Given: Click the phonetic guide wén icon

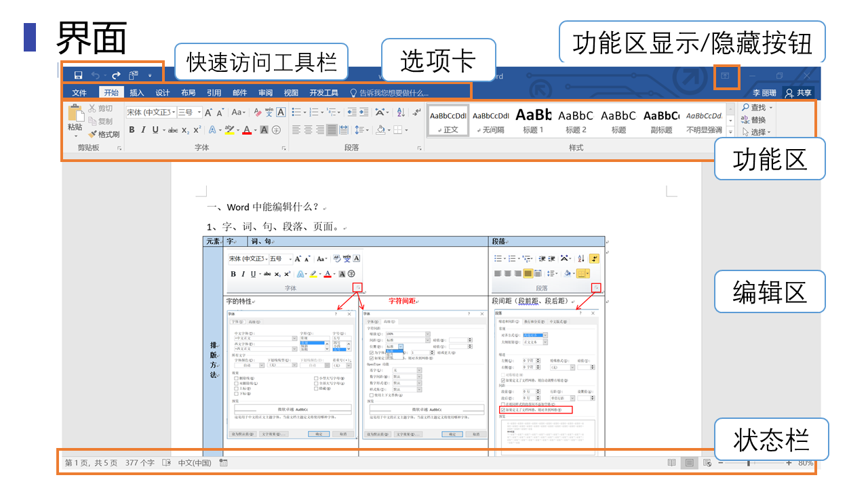Looking at the screenshot, I should [269, 113].
